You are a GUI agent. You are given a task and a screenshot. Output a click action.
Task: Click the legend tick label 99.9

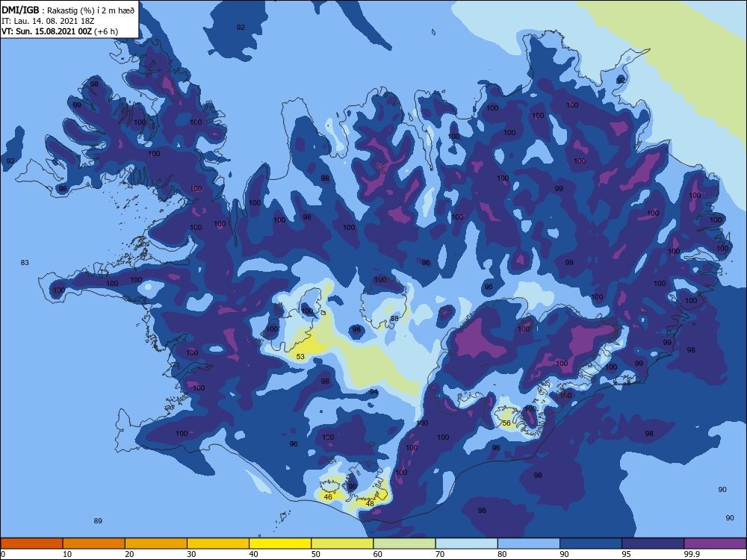[x=691, y=554]
